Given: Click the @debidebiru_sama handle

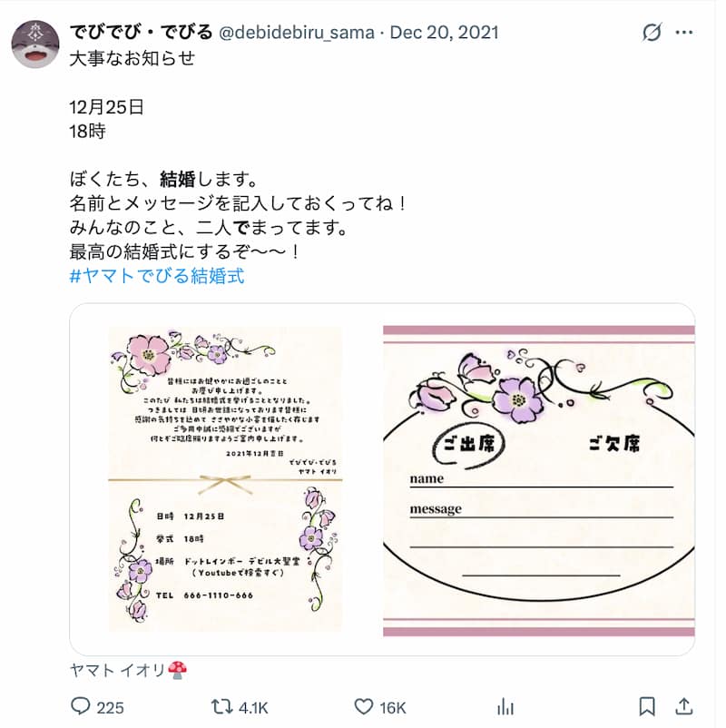Looking at the screenshot, I should pos(296,33).
